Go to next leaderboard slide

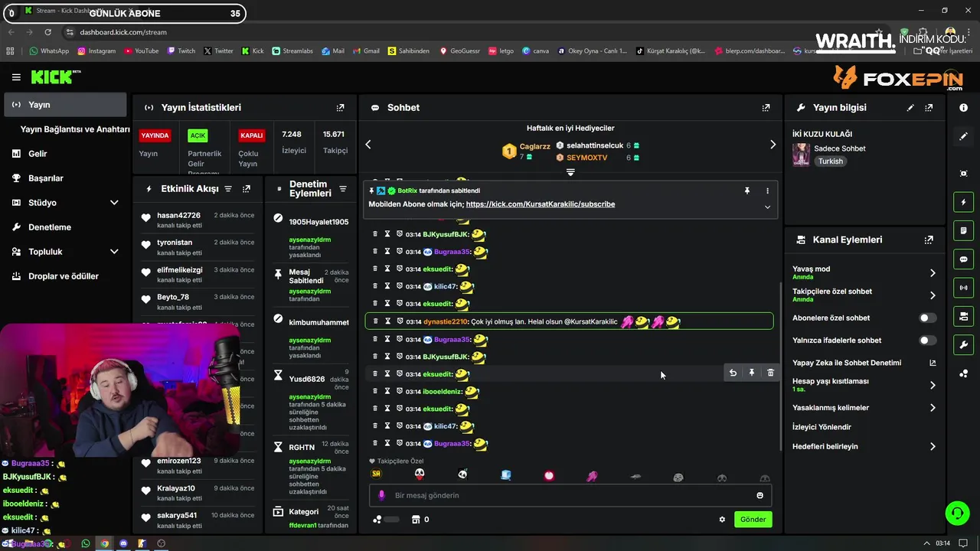(773, 145)
